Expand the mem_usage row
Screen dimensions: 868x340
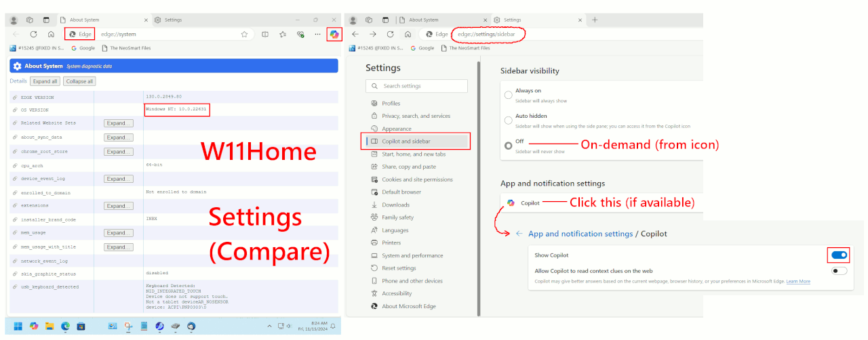(119, 233)
